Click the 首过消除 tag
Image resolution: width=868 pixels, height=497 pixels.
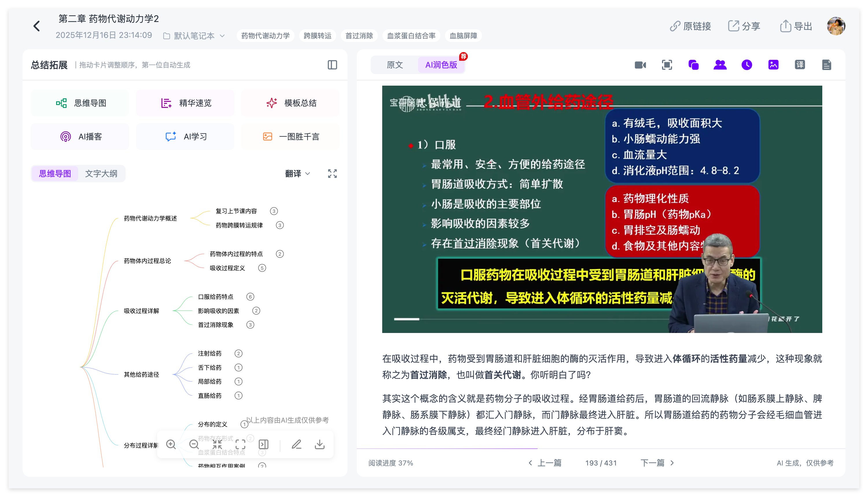click(359, 36)
